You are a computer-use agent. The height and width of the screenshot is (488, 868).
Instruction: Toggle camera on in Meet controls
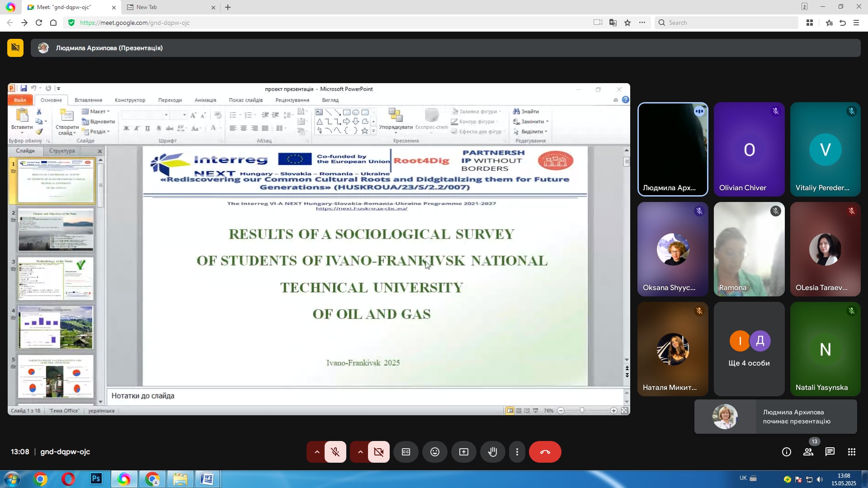[378, 452]
